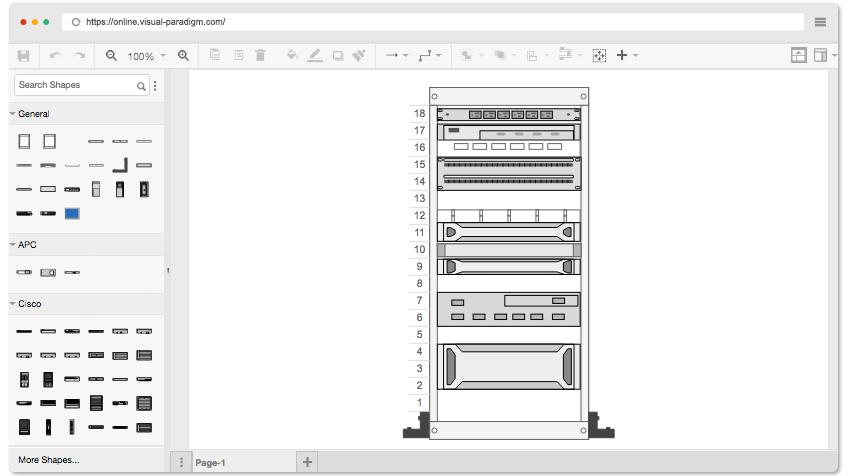Open the To Front dropdown arrow

tap(481, 55)
